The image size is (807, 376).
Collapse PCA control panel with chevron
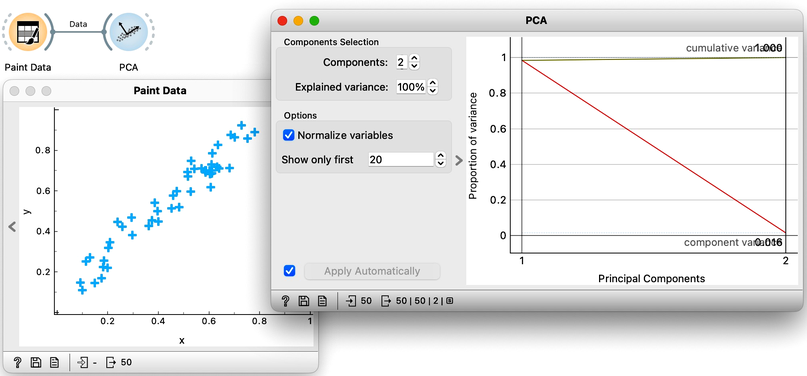pyautogui.click(x=459, y=160)
